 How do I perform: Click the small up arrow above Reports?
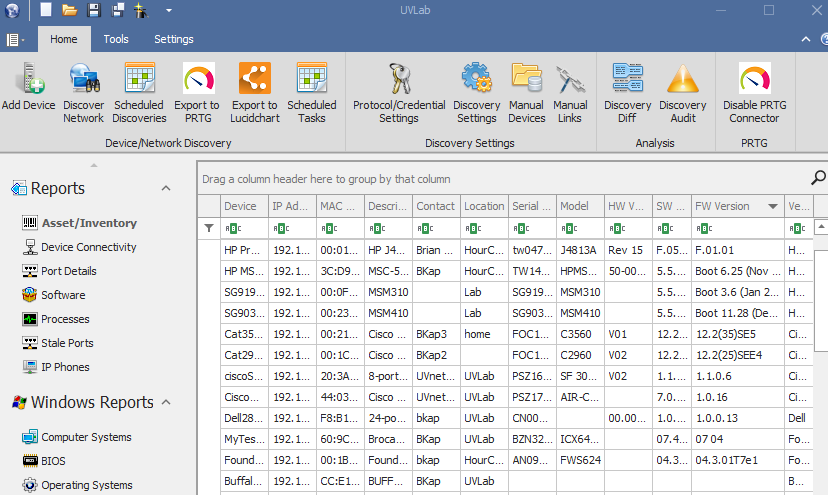tap(94, 165)
